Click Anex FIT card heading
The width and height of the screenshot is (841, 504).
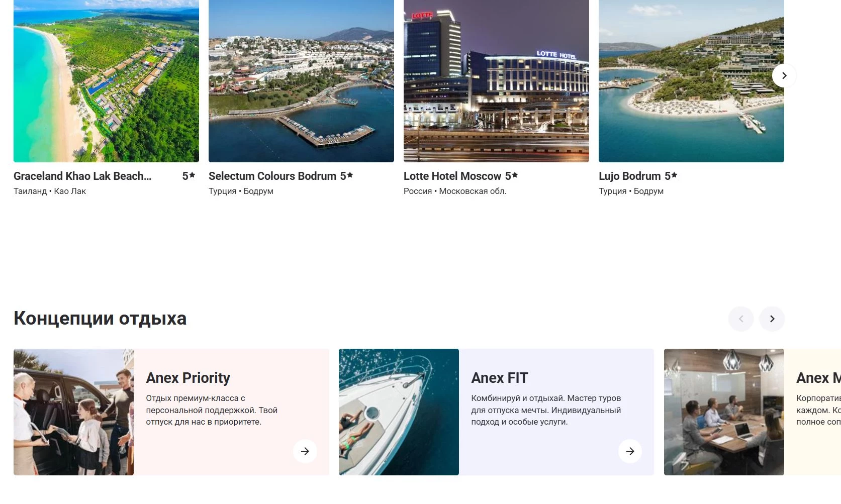tap(500, 378)
